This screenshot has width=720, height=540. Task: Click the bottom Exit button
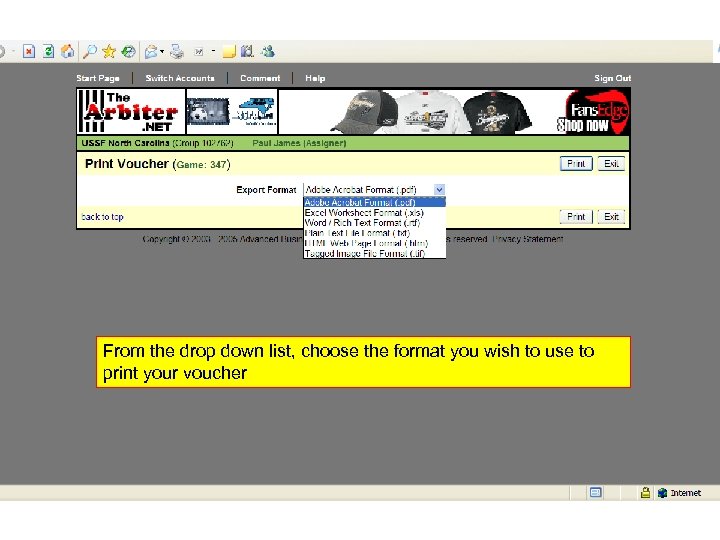(611, 217)
